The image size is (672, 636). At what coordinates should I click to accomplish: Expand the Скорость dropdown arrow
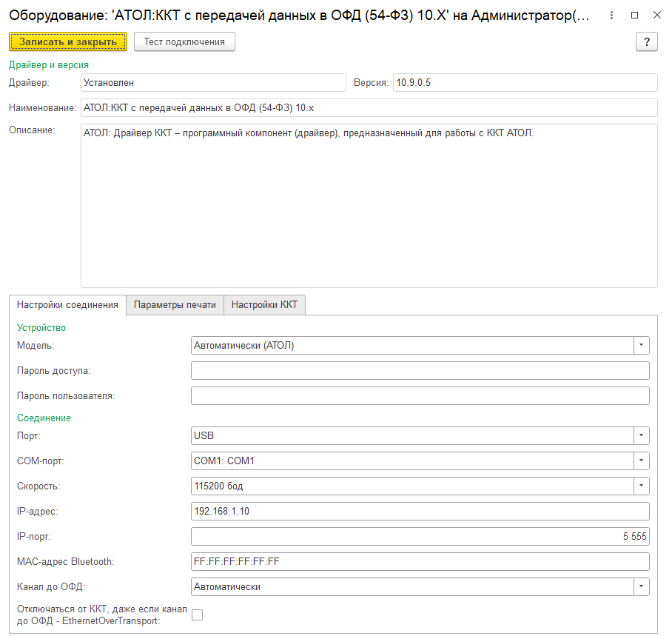(x=641, y=486)
